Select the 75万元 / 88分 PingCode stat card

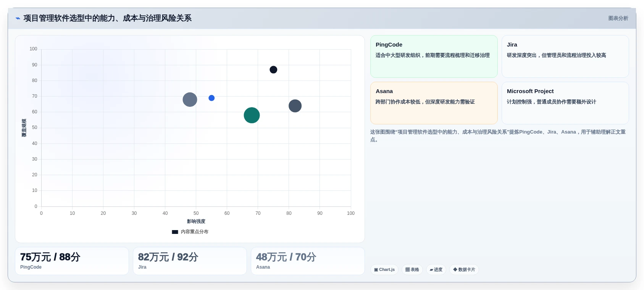[72, 261]
